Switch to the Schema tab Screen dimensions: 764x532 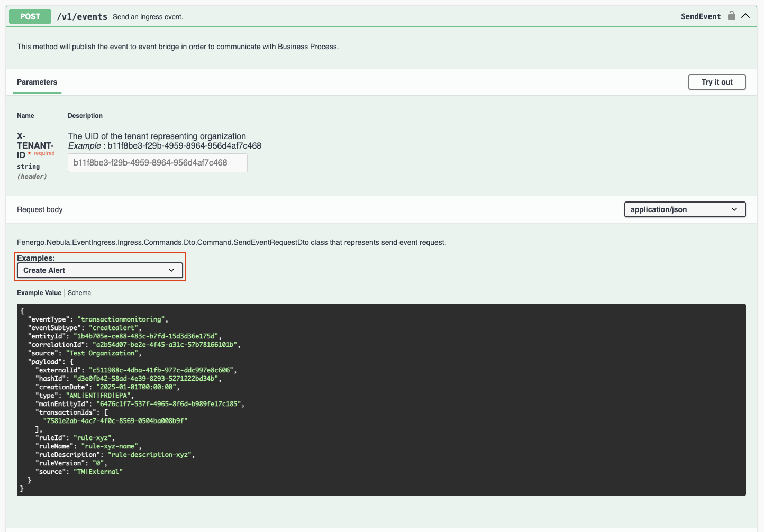click(x=79, y=293)
